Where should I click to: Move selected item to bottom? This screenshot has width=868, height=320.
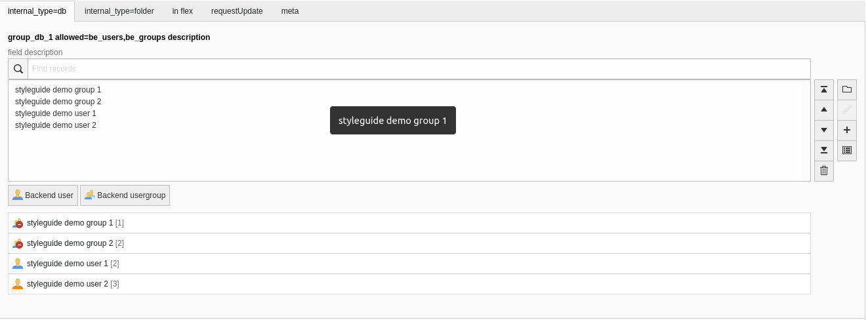tap(824, 151)
